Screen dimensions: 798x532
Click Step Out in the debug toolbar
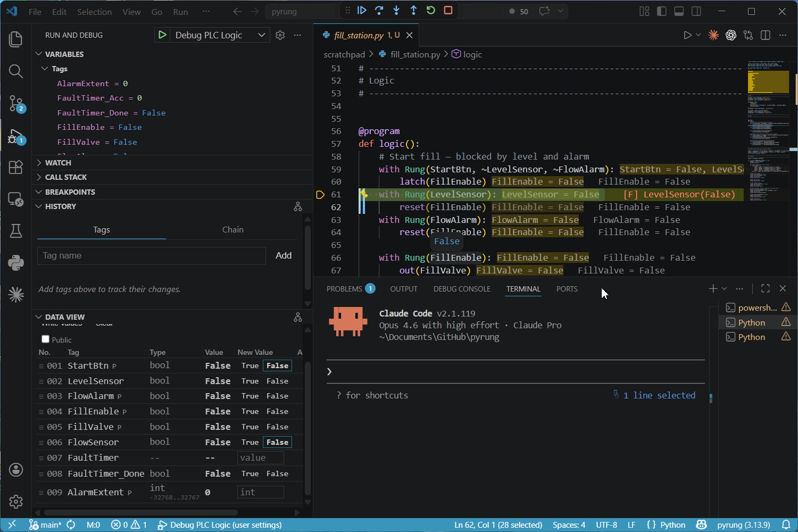pyautogui.click(x=413, y=11)
